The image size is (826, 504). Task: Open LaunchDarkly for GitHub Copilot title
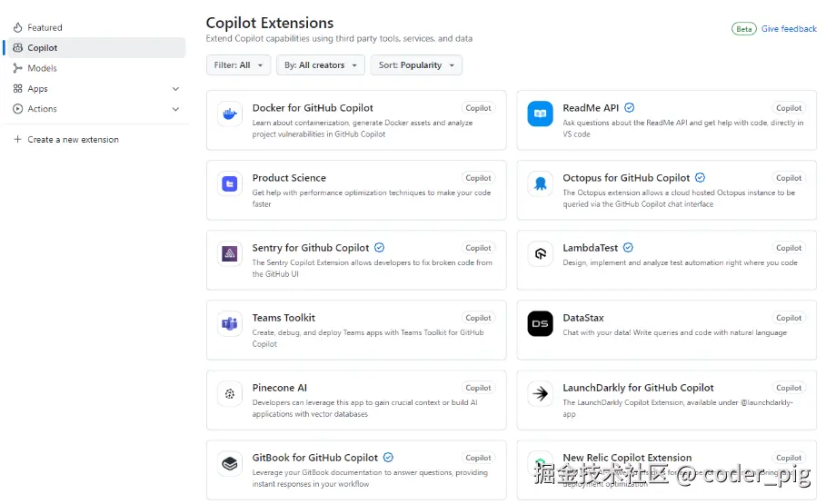pyautogui.click(x=638, y=388)
